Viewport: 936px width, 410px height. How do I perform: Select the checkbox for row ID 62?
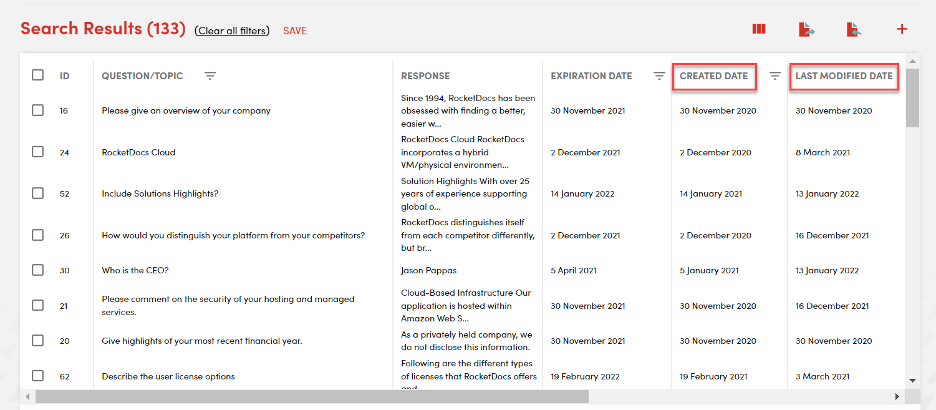[38, 376]
